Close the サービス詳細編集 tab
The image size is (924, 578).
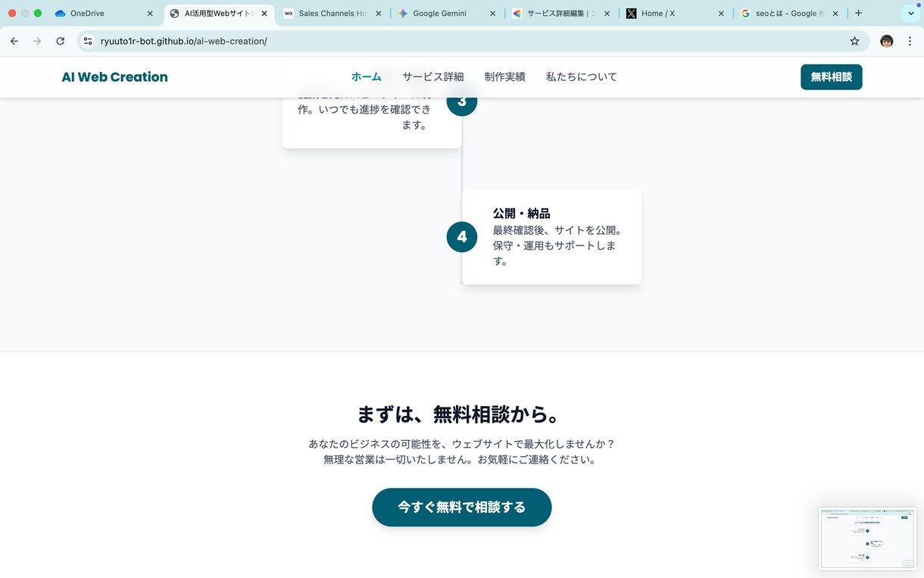pos(607,14)
